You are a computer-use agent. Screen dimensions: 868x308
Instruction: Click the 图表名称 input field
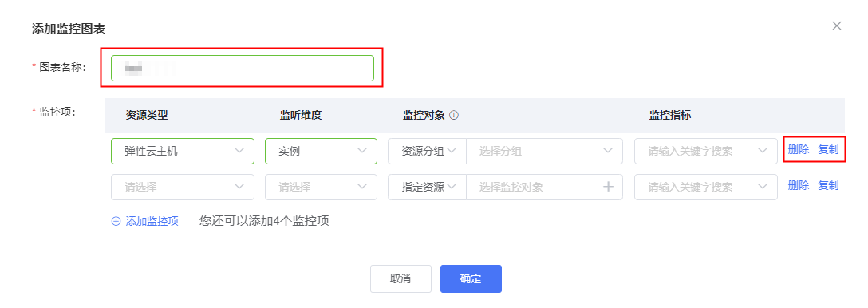[243, 68]
